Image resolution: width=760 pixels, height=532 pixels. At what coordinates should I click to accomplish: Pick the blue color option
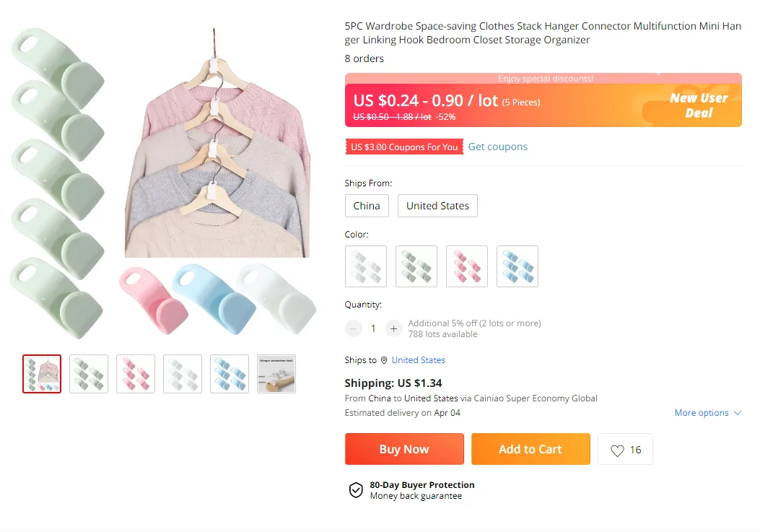pyautogui.click(x=517, y=266)
